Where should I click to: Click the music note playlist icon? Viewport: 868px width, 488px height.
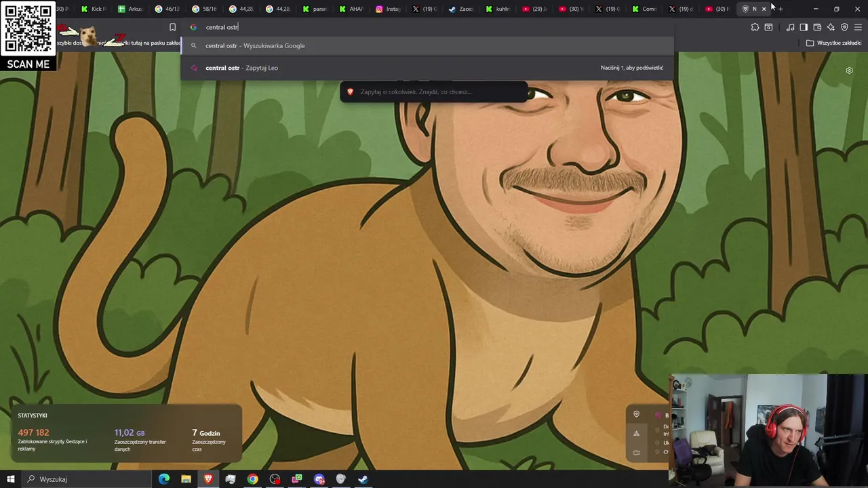click(790, 27)
